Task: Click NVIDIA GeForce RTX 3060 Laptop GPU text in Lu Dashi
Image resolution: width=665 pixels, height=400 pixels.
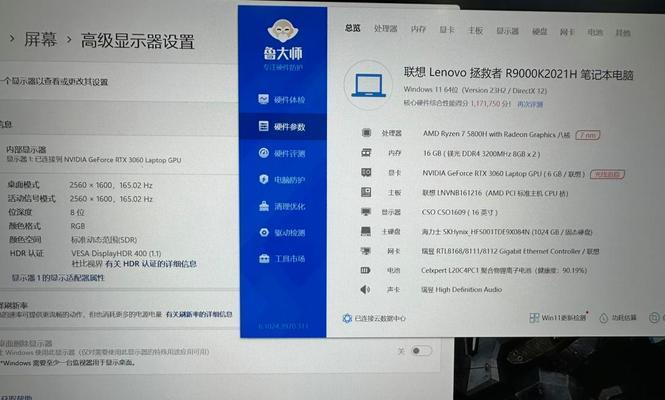Action: coord(503,173)
